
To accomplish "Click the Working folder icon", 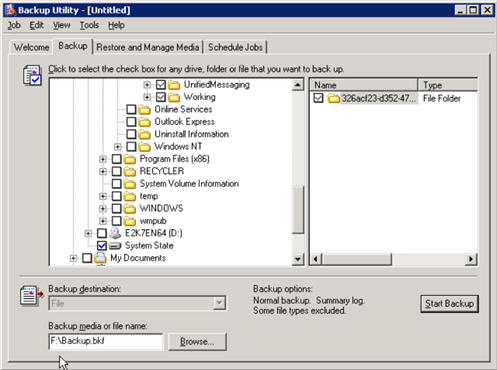I will pos(174,97).
